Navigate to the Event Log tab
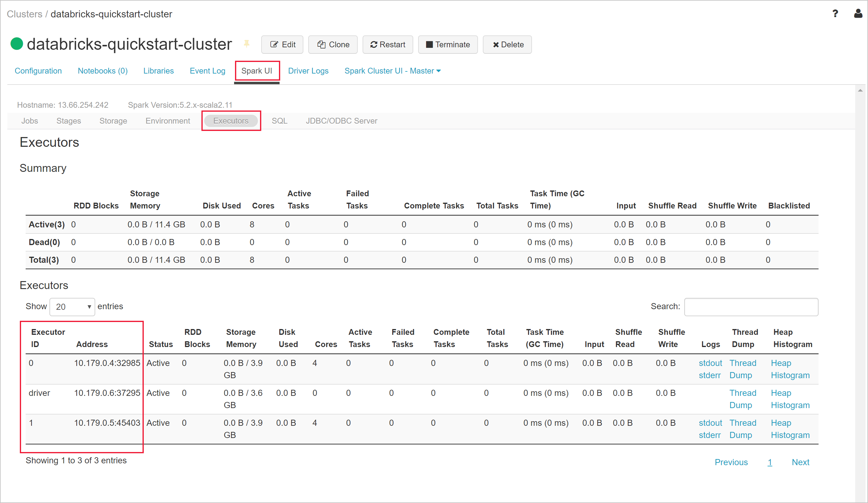This screenshot has width=868, height=503. tap(207, 71)
